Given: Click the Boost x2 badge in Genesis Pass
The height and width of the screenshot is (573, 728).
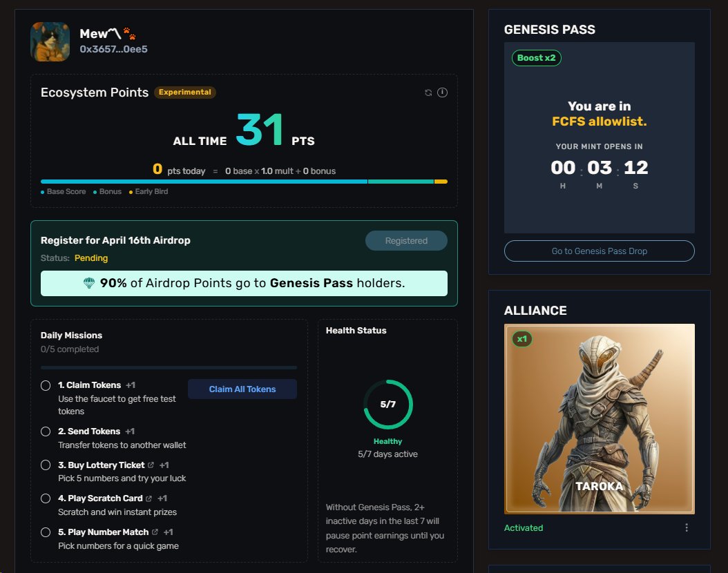Looking at the screenshot, I should [537, 58].
